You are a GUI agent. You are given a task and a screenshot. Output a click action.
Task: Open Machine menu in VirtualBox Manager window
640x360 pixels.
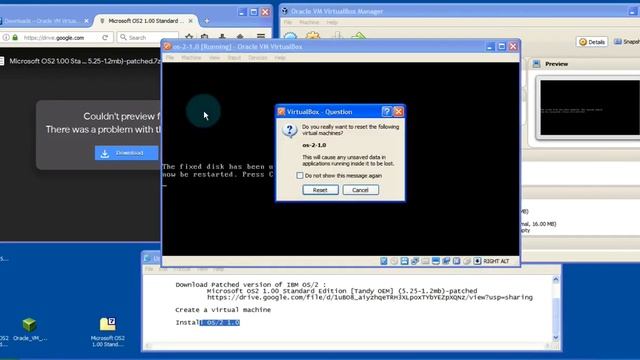[309, 22]
